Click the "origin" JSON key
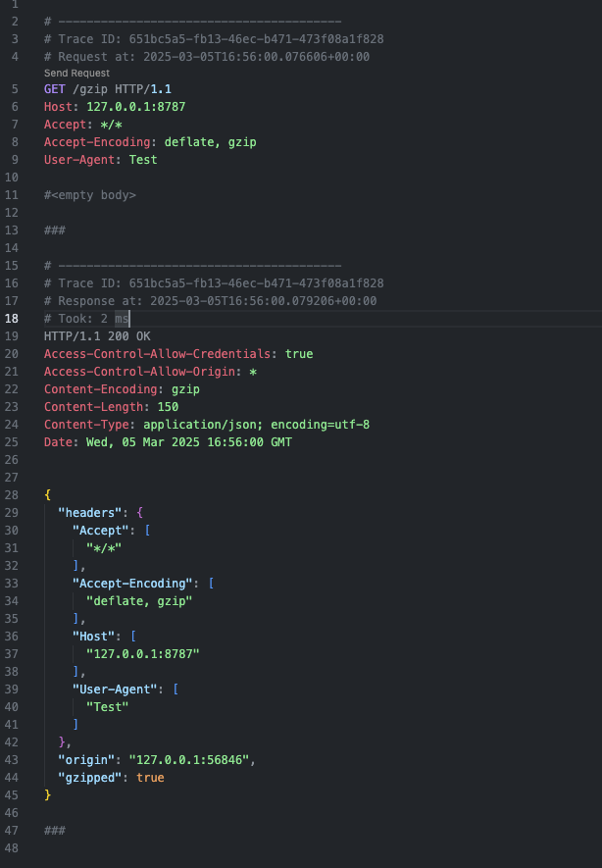602x868 pixels. [x=86, y=761]
